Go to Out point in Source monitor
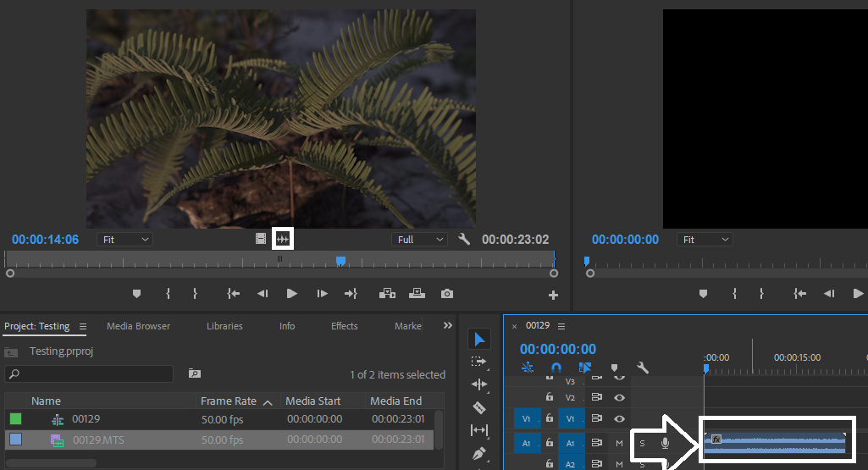 coord(351,294)
